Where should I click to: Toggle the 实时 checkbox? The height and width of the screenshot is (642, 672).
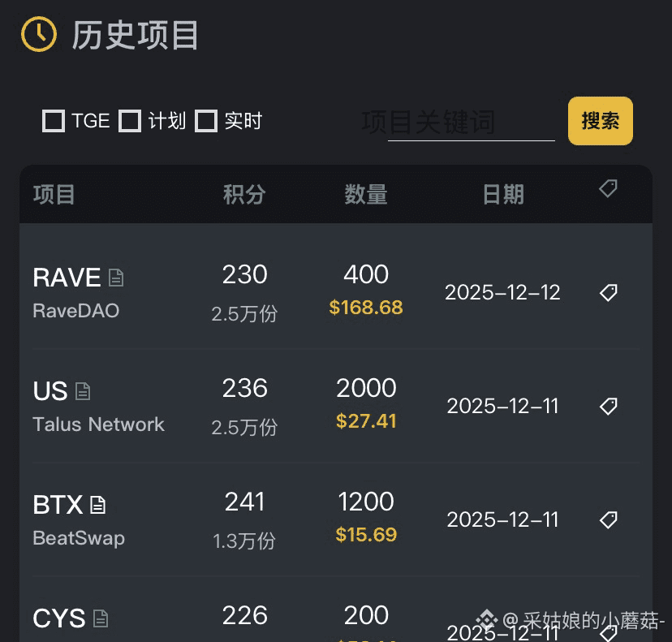pyautogui.click(x=206, y=121)
